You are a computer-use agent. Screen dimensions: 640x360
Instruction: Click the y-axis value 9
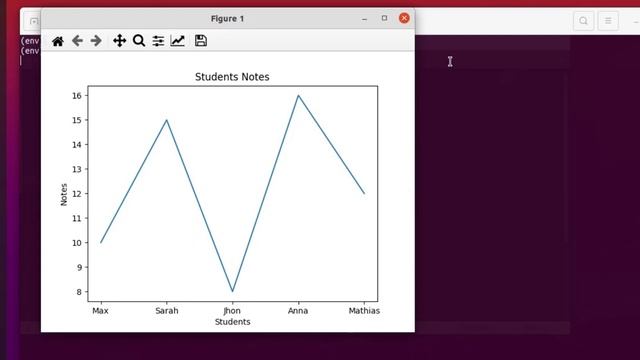(x=79, y=267)
